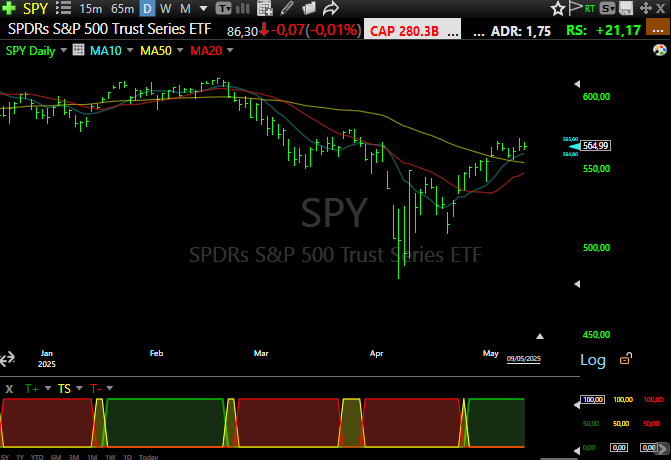Remove indicator pane with the X icon
Viewport: 671px width, 460px height.
(9, 389)
